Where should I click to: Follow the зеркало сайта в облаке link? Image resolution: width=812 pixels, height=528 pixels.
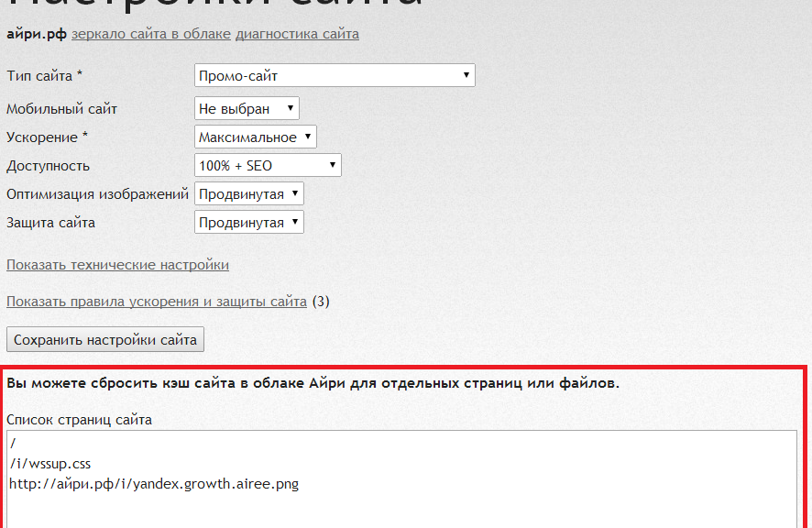[x=151, y=34]
